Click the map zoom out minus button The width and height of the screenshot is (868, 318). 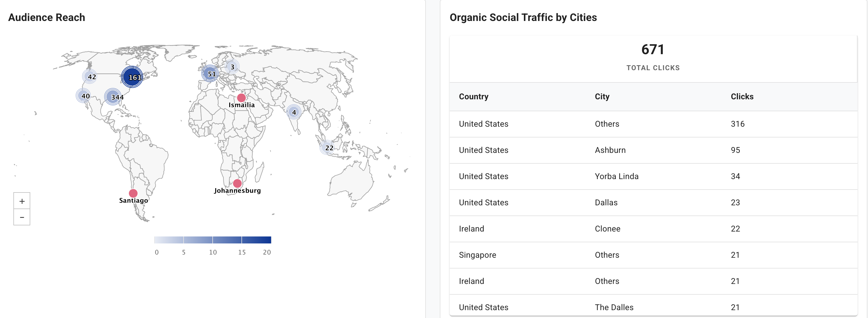tap(22, 217)
